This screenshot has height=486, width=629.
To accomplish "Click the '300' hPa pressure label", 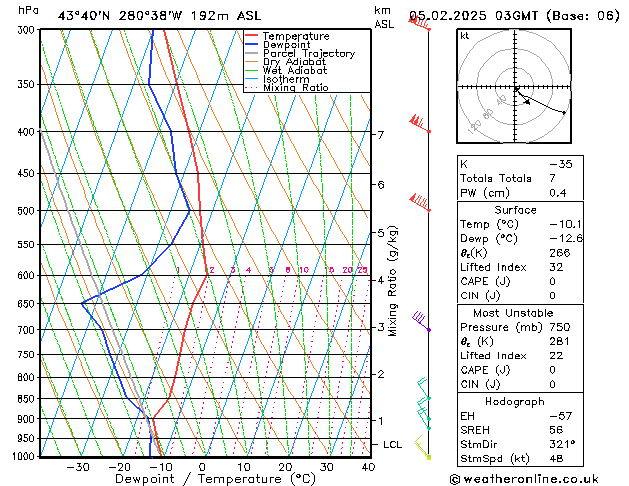I will tap(28, 30).
